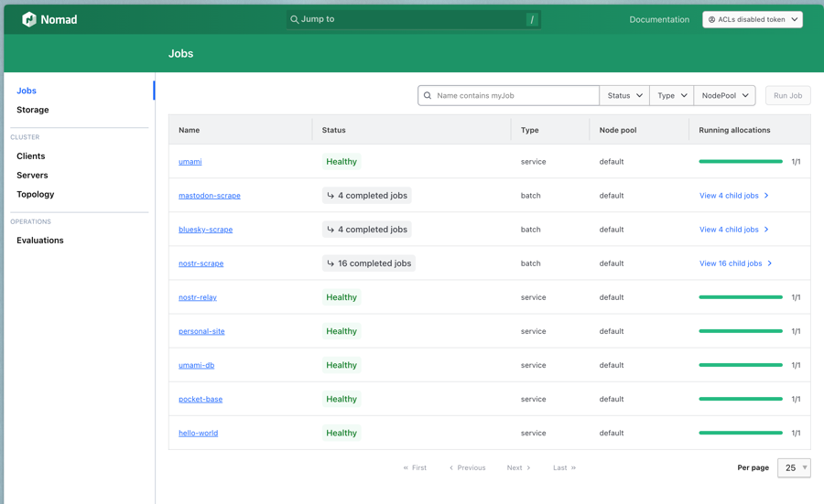824x504 pixels.
Task: Click chevron next to View 4 child jobs for bluesky-scrape
Action: click(766, 230)
